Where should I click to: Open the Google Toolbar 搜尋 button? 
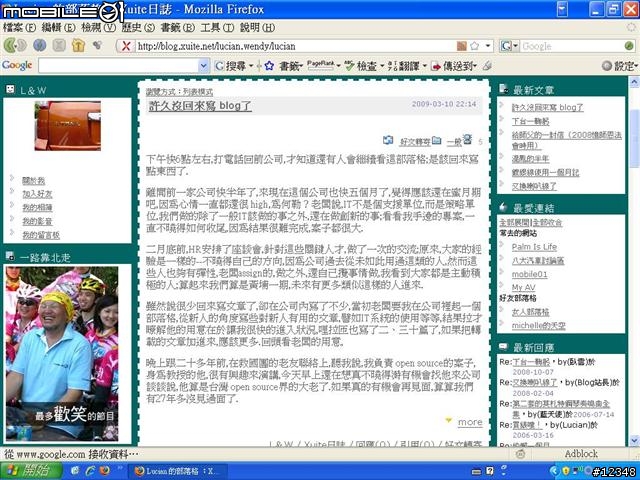pyautogui.click(x=231, y=66)
